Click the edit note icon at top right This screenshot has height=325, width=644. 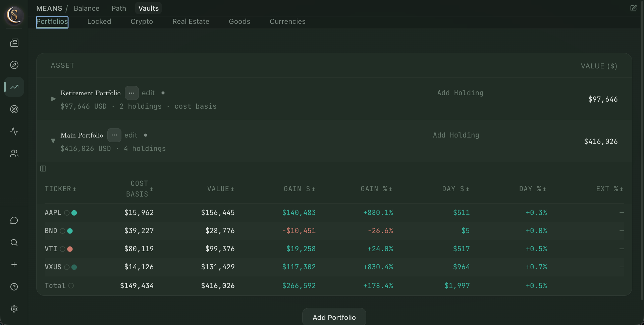[x=633, y=8]
